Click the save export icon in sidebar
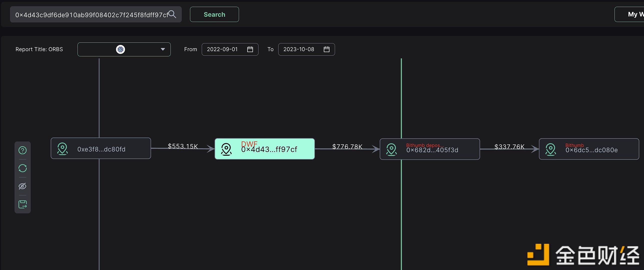644x270 pixels. [22, 204]
